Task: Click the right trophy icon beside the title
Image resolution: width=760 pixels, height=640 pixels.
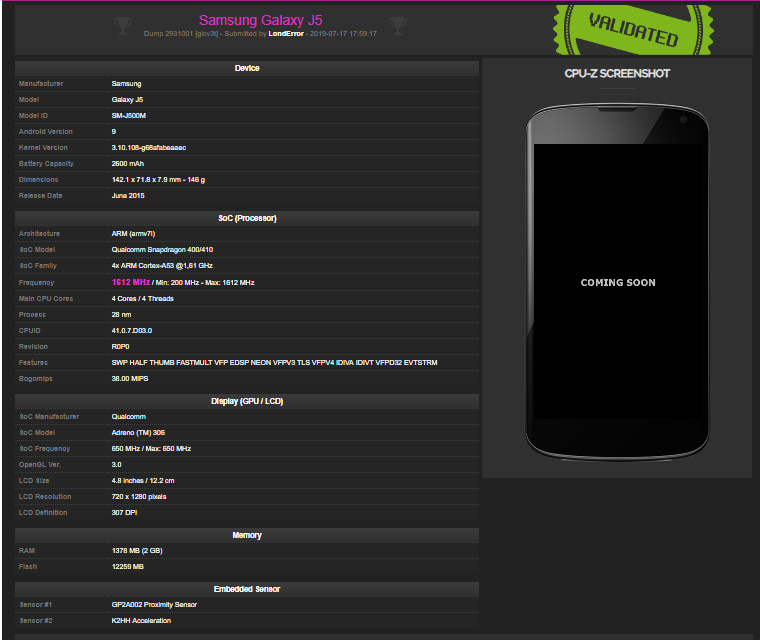Action: pyautogui.click(x=398, y=25)
